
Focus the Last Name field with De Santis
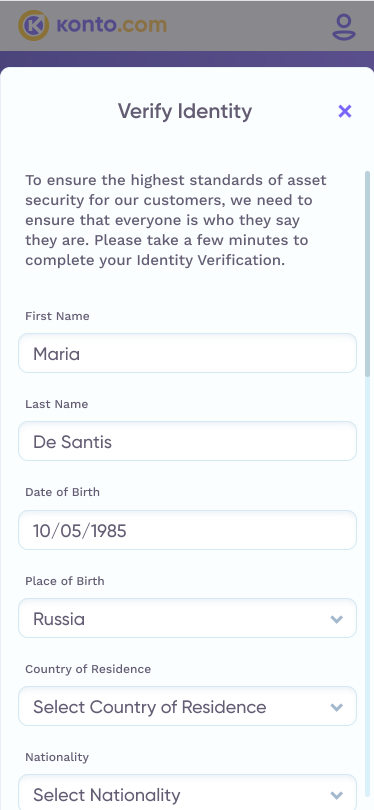click(x=187, y=441)
